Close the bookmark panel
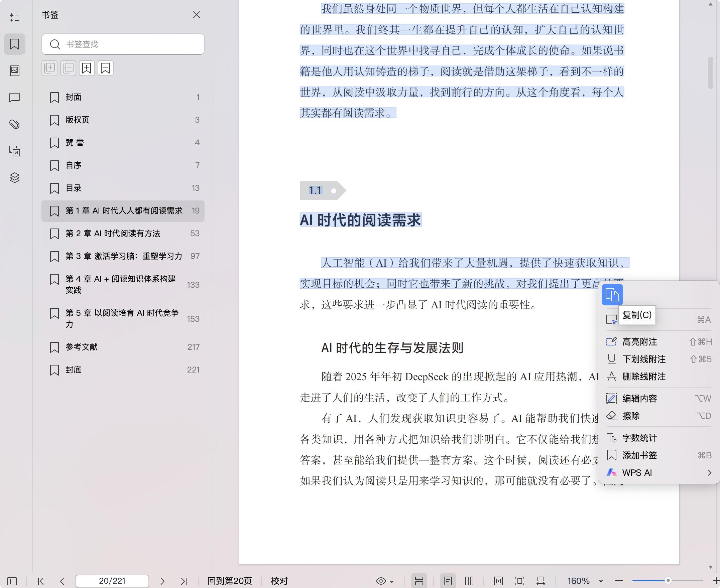This screenshot has width=720, height=588. click(197, 15)
